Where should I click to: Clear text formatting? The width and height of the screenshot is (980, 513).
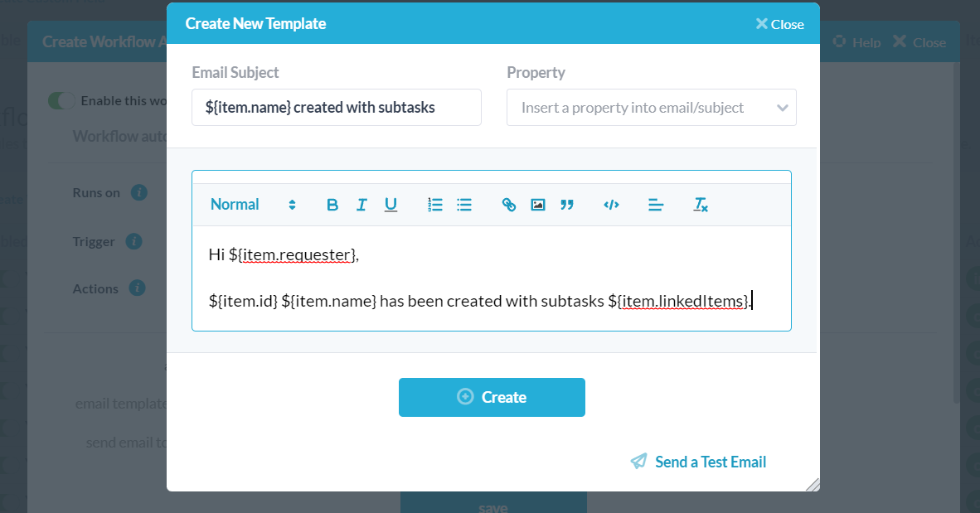coord(701,205)
